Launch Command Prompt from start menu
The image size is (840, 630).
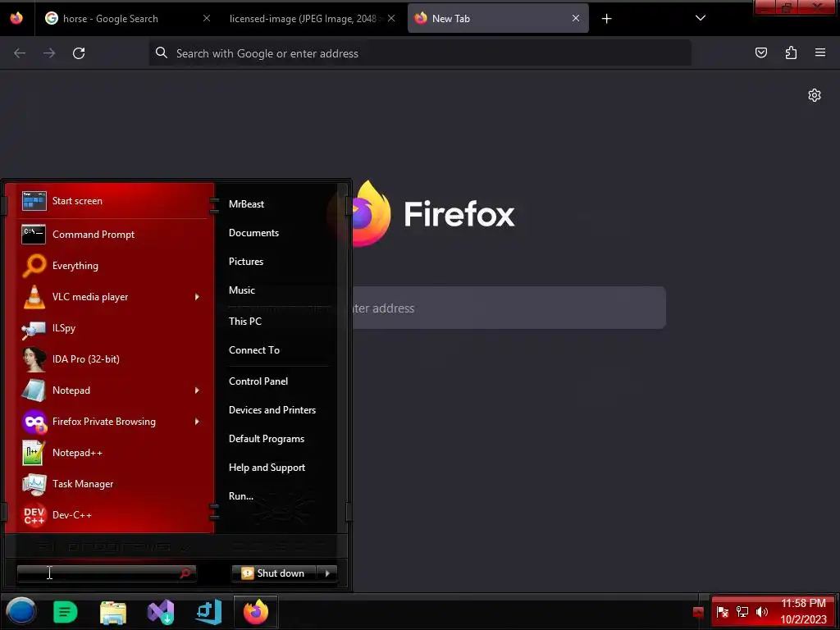pyautogui.click(x=112, y=235)
